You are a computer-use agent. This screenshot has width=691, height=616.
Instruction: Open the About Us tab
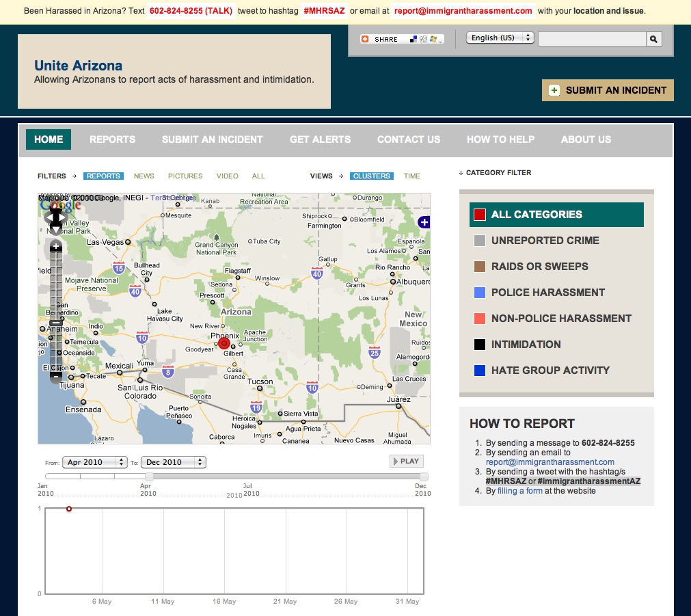click(x=586, y=139)
